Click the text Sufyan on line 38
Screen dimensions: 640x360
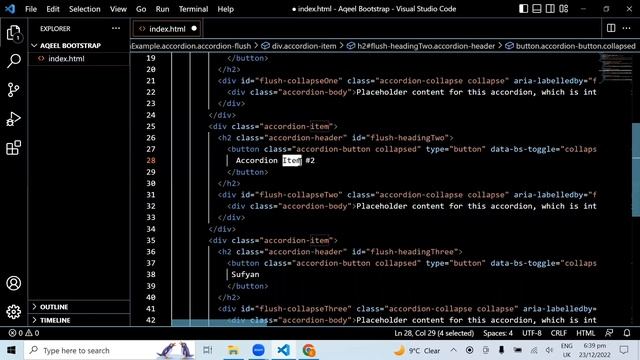[x=245, y=274]
